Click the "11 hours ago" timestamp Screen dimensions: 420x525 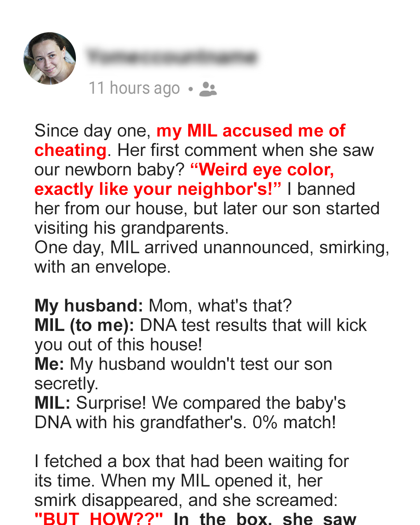click(x=134, y=88)
